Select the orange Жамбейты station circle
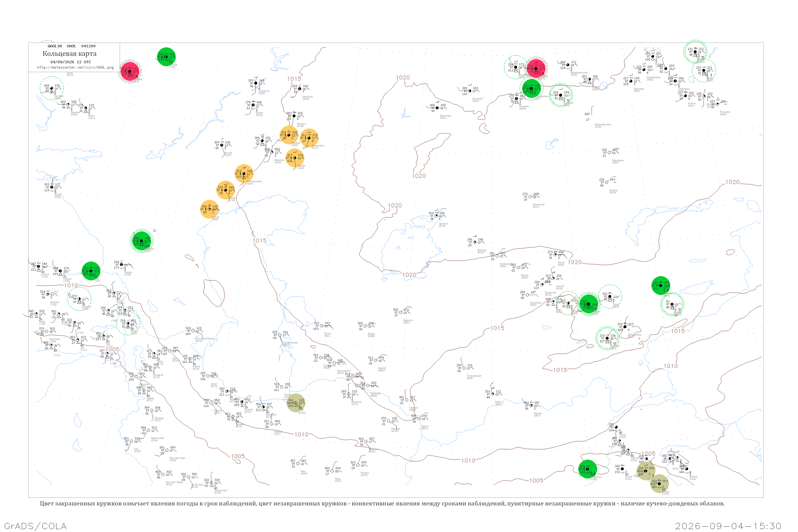The width and height of the screenshot is (798, 532). [309, 138]
